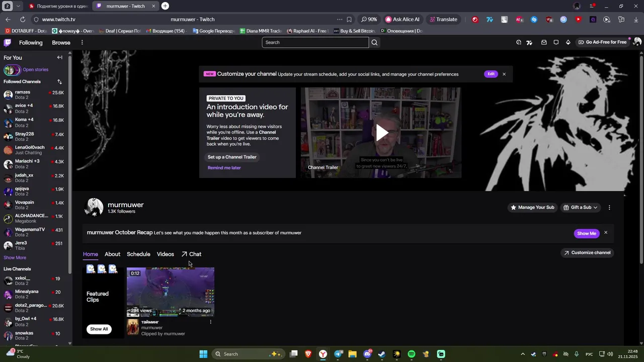Click the search magnifier button

374,42
